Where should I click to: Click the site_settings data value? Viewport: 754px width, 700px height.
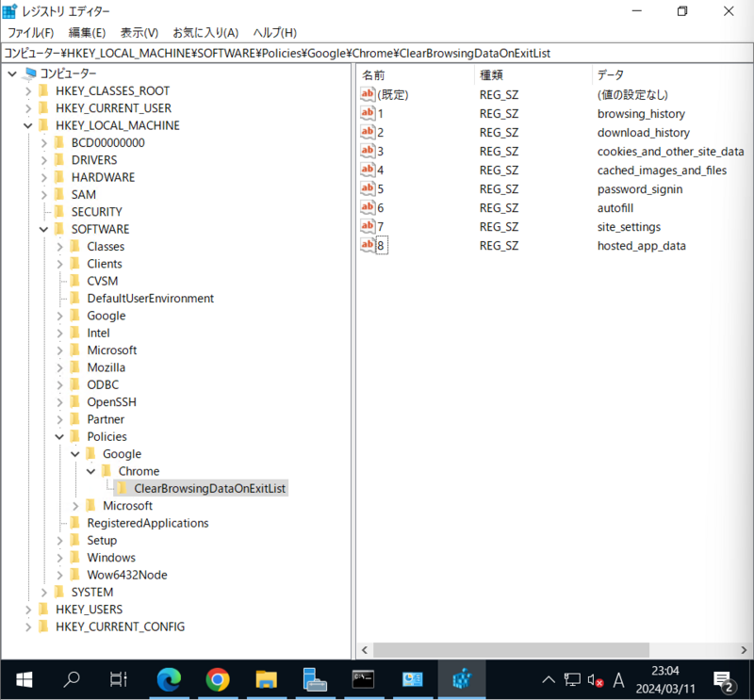pos(629,227)
